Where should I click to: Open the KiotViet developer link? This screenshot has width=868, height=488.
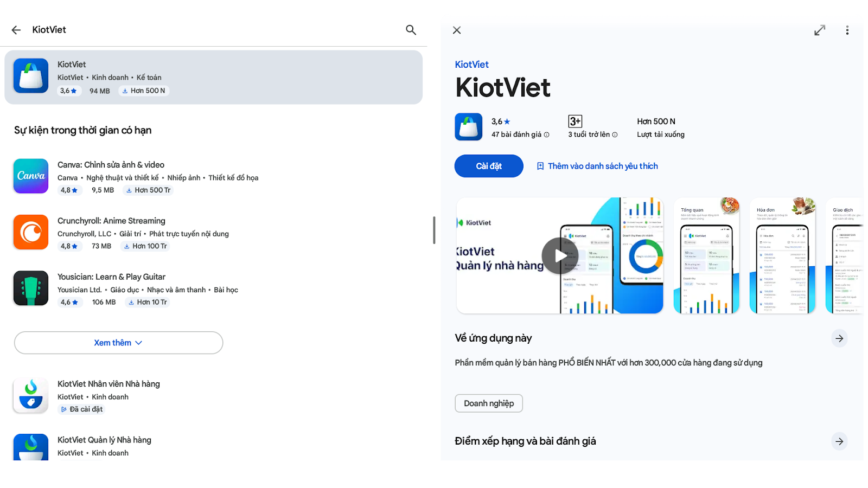pos(471,65)
